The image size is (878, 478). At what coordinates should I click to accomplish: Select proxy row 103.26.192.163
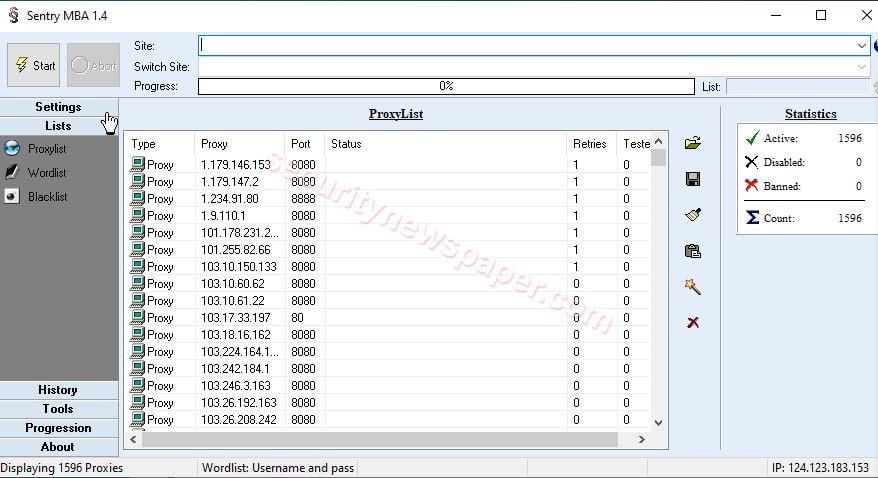coord(387,402)
